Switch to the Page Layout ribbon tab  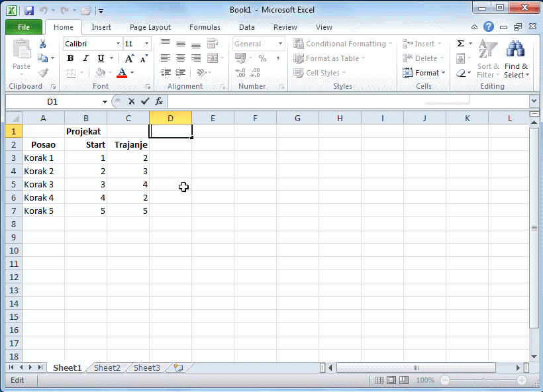pyautogui.click(x=150, y=27)
